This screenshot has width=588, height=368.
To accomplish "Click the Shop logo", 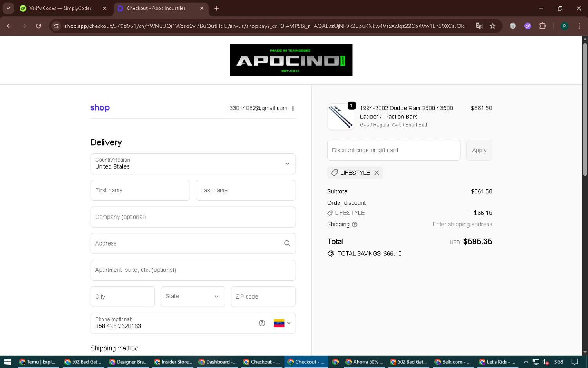I will point(100,108).
